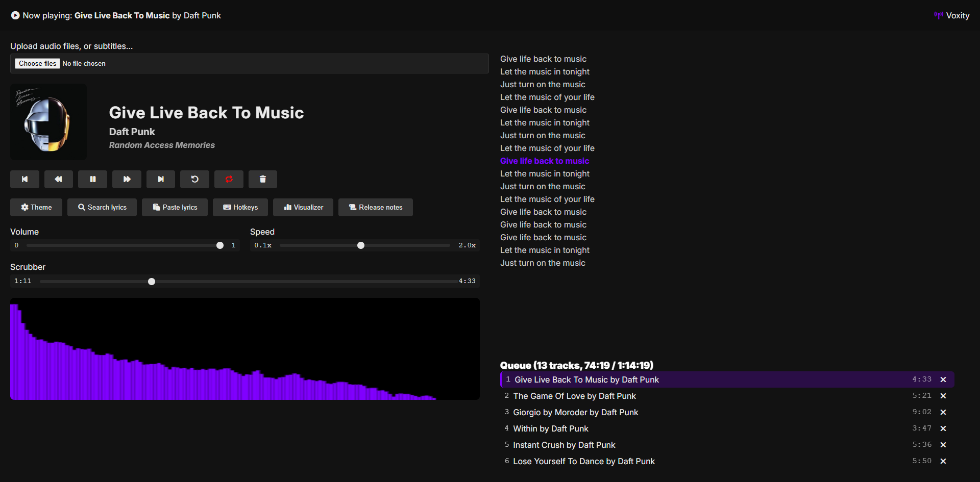Jump to lyric line 'Let the music in tonight'
This screenshot has width=980, height=482.
coord(545,72)
